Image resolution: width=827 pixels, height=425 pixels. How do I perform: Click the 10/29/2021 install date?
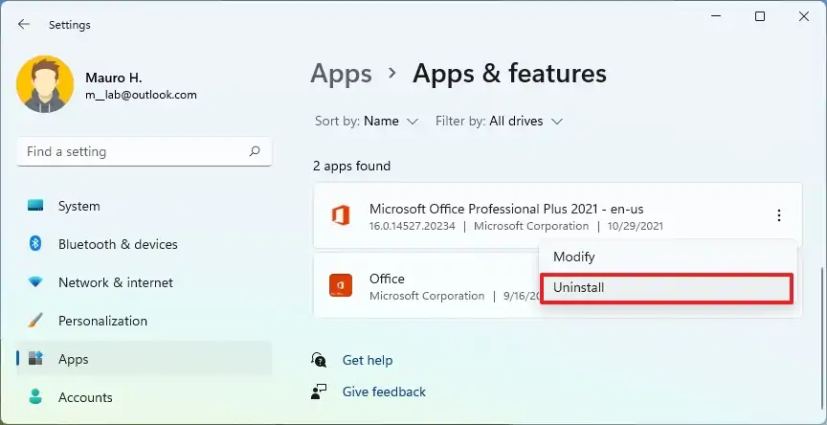pos(634,227)
